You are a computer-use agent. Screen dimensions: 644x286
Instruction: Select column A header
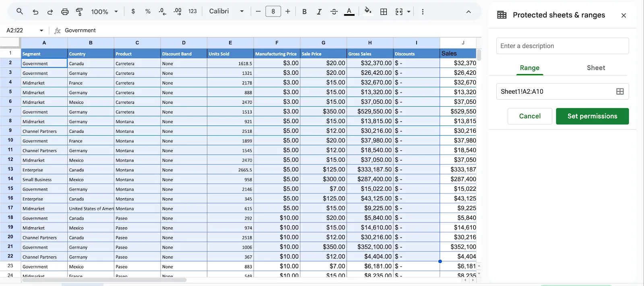click(44, 43)
